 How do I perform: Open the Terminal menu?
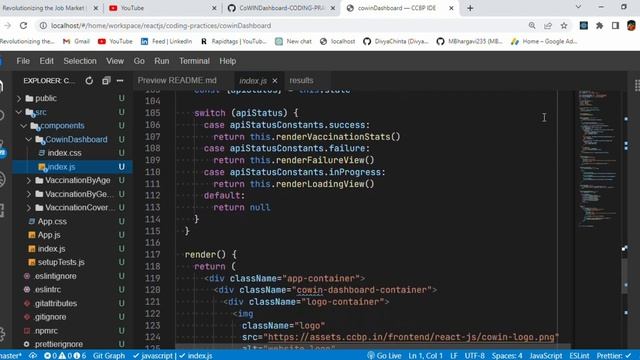(x=194, y=61)
